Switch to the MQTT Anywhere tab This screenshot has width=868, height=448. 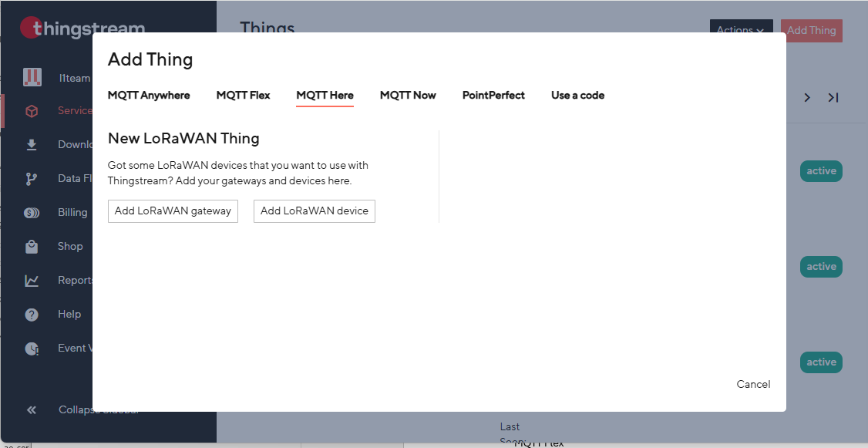[x=149, y=96]
